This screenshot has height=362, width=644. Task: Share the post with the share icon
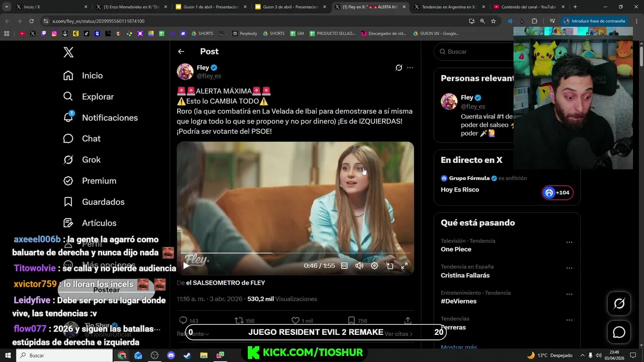point(408,320)
